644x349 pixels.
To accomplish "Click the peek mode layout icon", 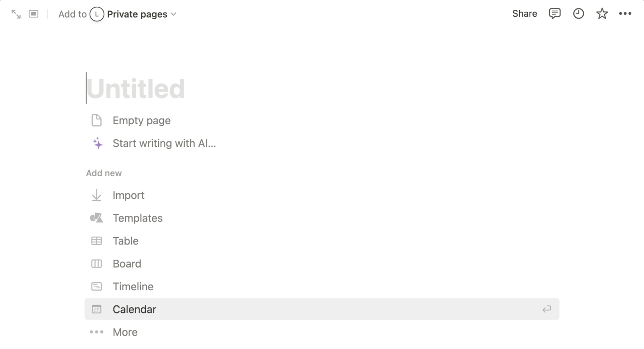I will click(34, 14).
